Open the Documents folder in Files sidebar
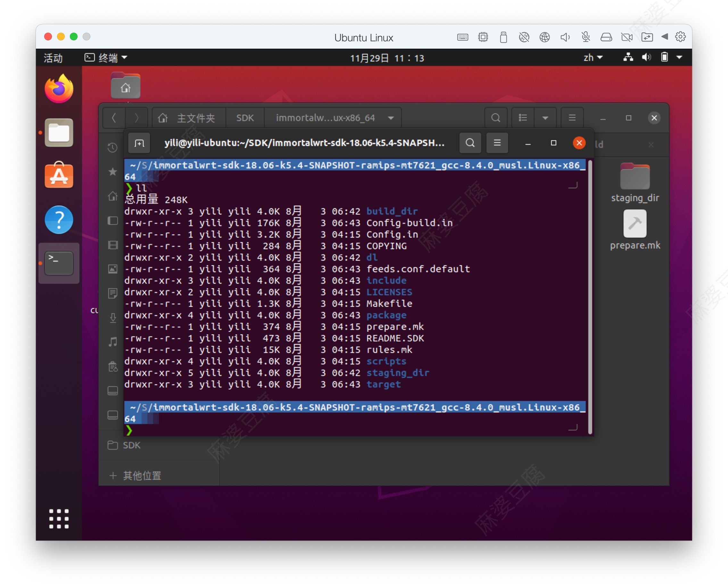Image resolution: width=728 pixels, height=588 pixels. [x=112, y=293]
